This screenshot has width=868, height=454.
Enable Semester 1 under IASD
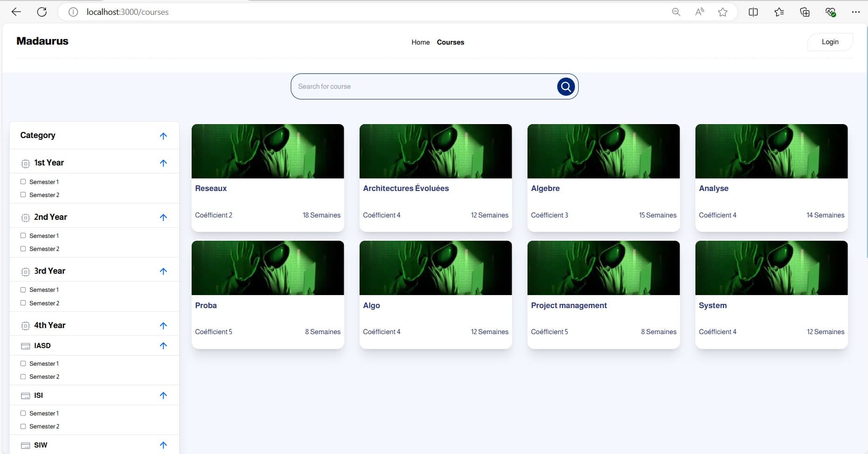click(23, 363)
